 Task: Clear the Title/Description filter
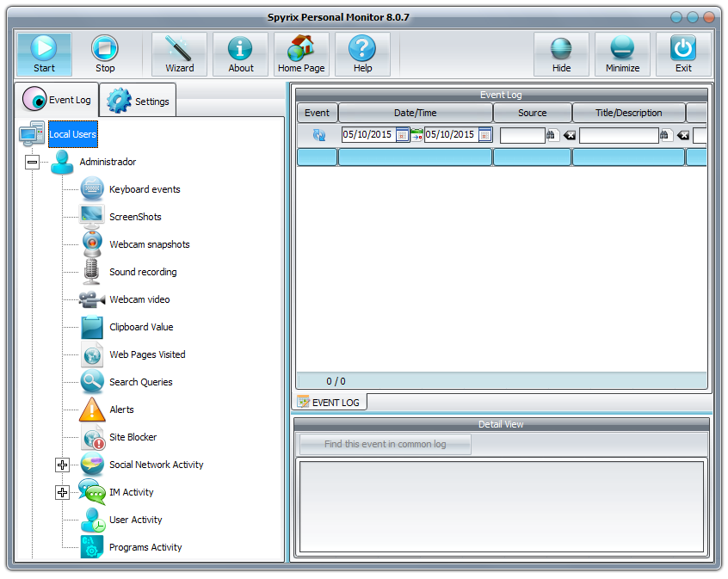click(683, 135)
